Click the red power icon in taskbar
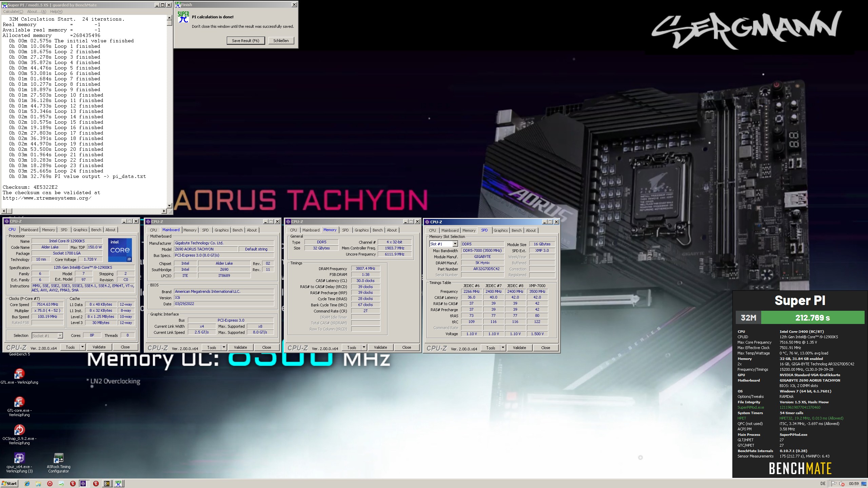The image size is (868, 488). point(50,484)
